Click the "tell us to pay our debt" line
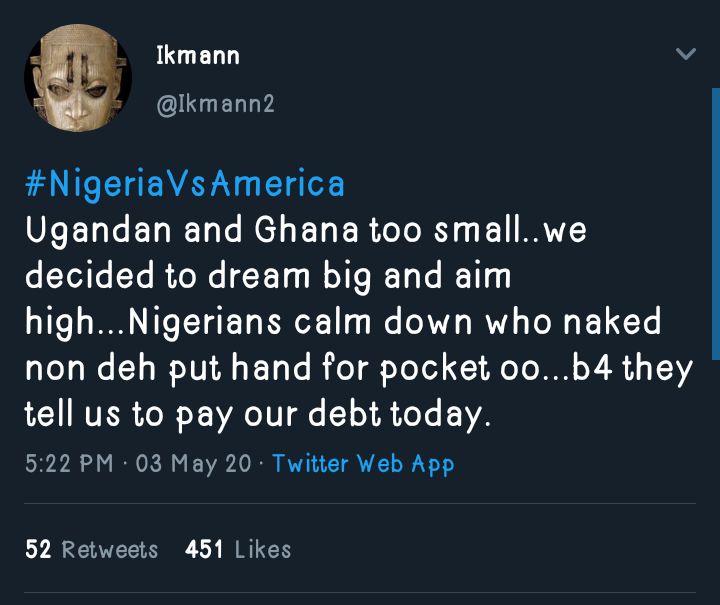The height and width of the screenshot is (605, 720). 258,413
